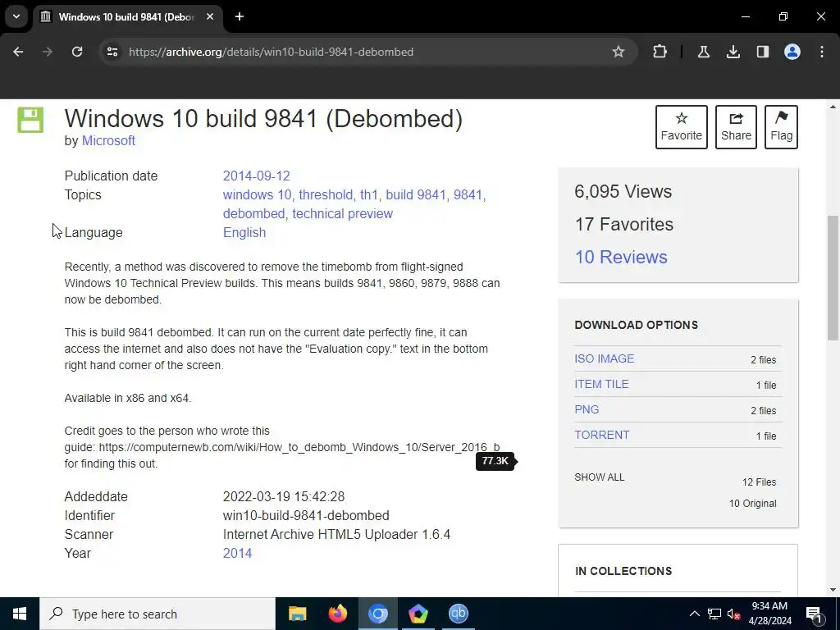Click the 6,095 Views text
This screenshot has width=840, height=630.
click(x=623, y=191)
